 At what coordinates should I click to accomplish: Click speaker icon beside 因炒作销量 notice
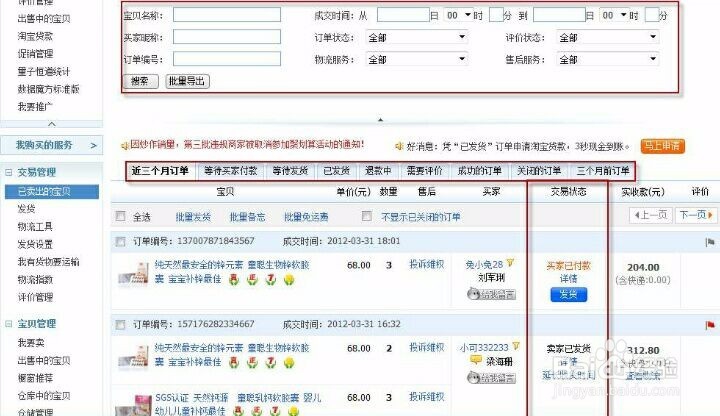click(x=124, y=146)
